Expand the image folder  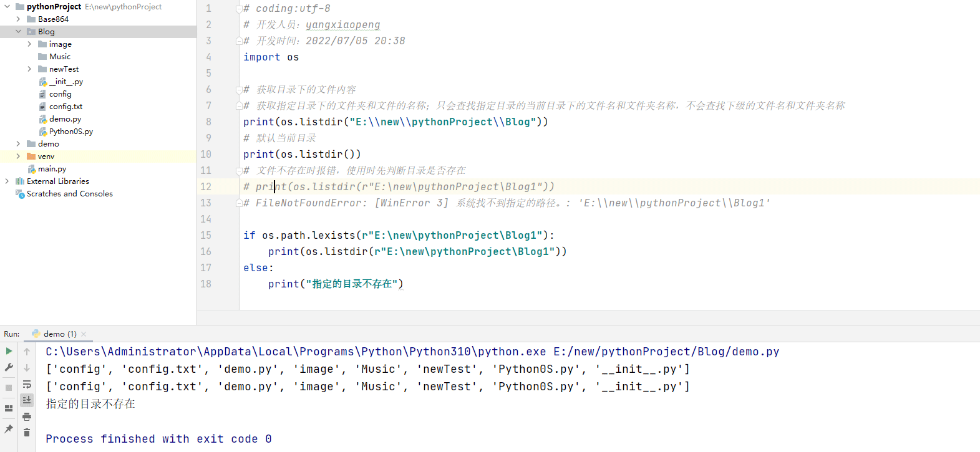coord(29,44)
